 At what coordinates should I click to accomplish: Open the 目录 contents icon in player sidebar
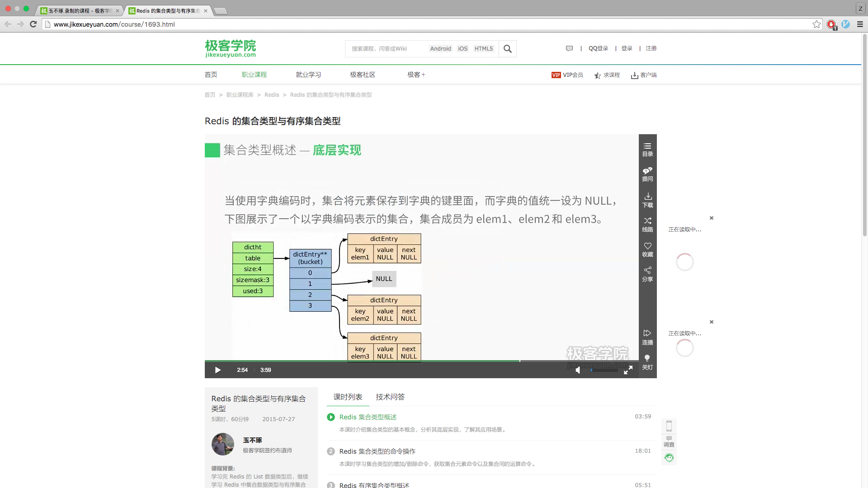pos(647,149)
